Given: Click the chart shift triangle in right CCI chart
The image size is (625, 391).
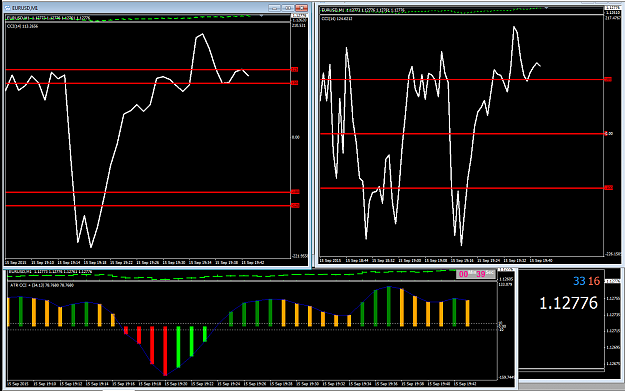Looking at the screenshot, I should point(546,8).
